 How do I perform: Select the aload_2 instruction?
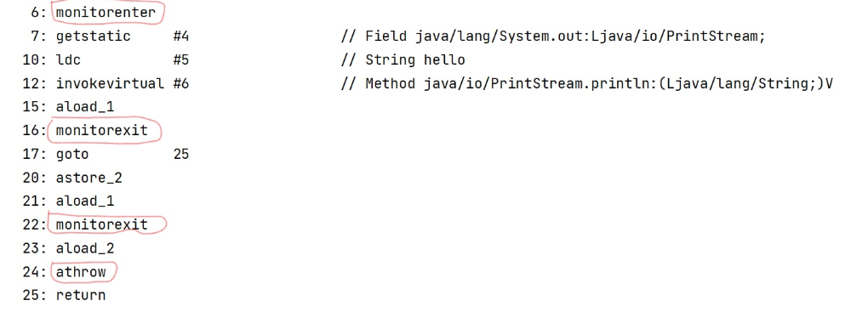point(85,248)
